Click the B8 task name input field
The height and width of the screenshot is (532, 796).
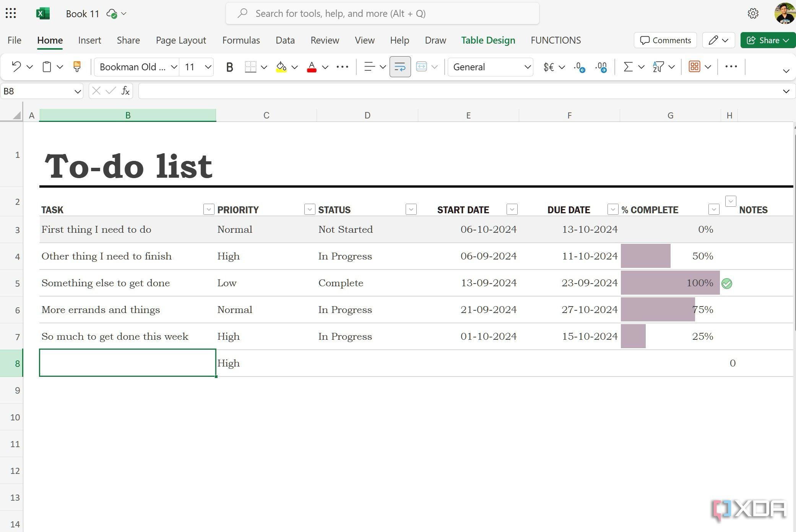coord(128,363)
